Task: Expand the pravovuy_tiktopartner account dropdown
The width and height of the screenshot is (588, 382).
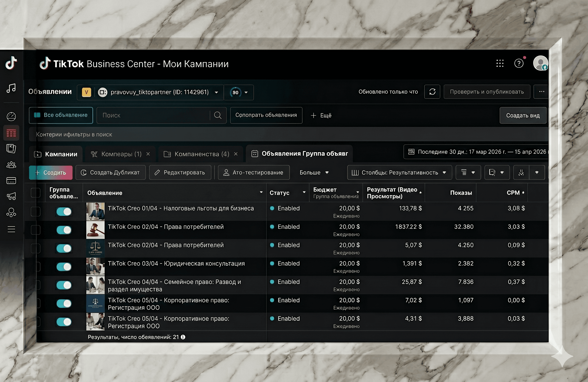Action: pos(216,92)
